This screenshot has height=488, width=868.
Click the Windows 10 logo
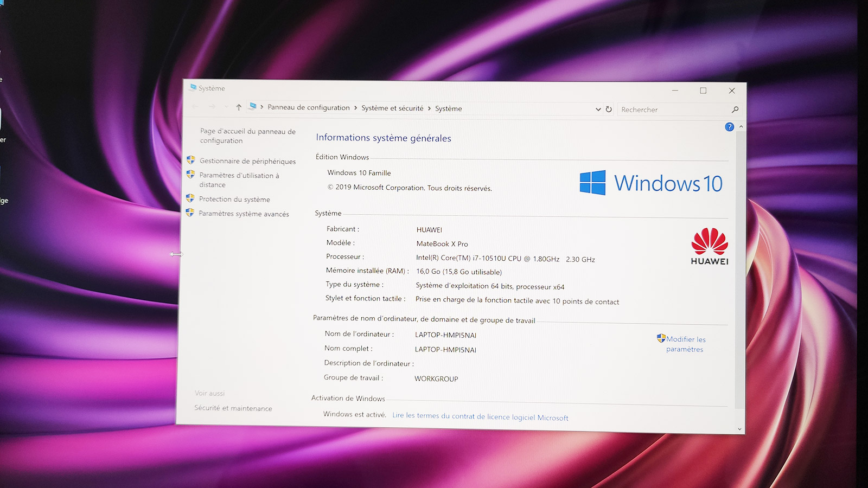coord(650,183)
